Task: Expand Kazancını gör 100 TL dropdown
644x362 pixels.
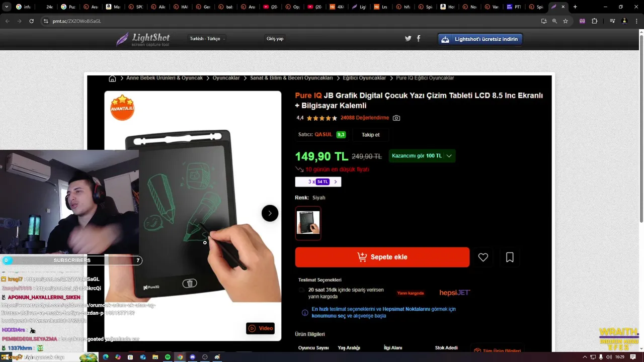Action: click(422, 156)
